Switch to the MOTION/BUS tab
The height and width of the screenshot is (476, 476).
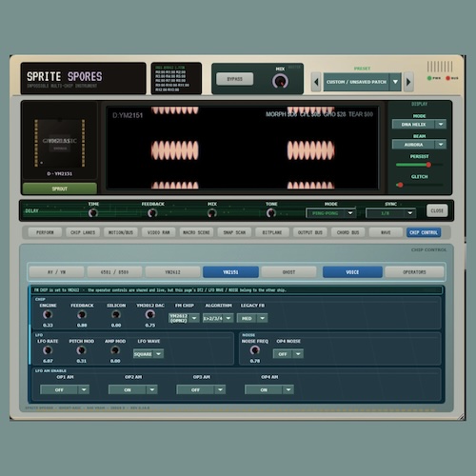pos(121,232)
